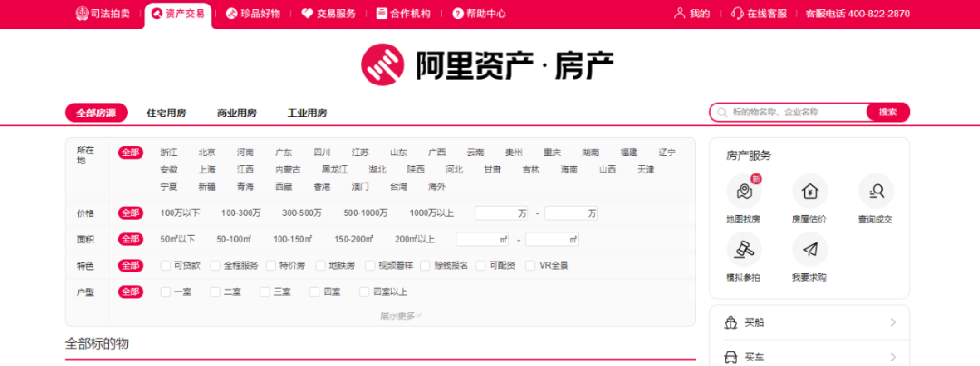Check the VR全景 checkbox
The height and width of the screenshot is (366, 980).
tap(531, 265)
